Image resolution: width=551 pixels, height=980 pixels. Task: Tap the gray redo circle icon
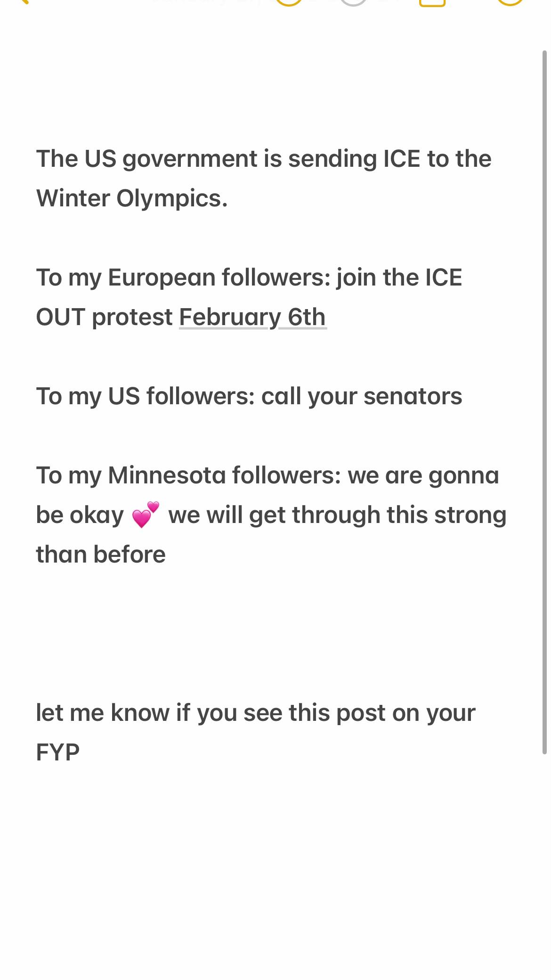click(x=353, y=2)
